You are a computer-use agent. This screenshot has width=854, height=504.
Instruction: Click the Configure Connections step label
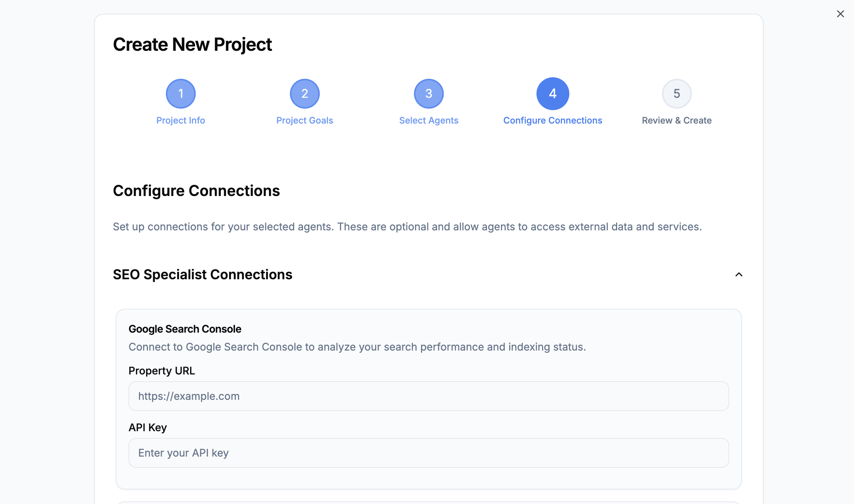tap(553, 120)
